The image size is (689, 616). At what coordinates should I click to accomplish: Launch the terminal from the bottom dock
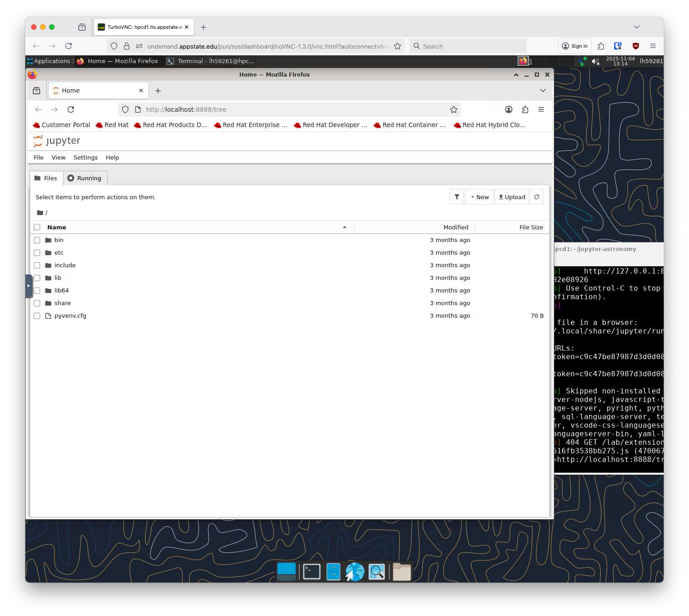310,571
